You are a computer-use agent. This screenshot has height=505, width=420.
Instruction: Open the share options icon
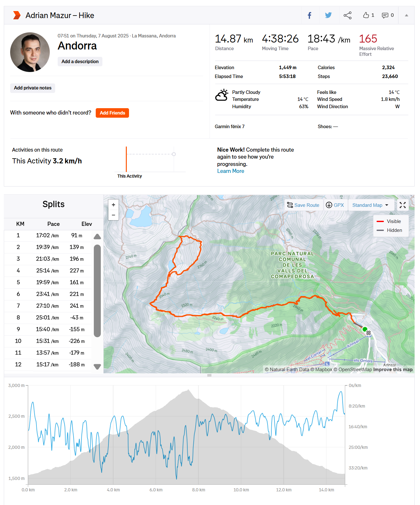[x=347, y=15]
